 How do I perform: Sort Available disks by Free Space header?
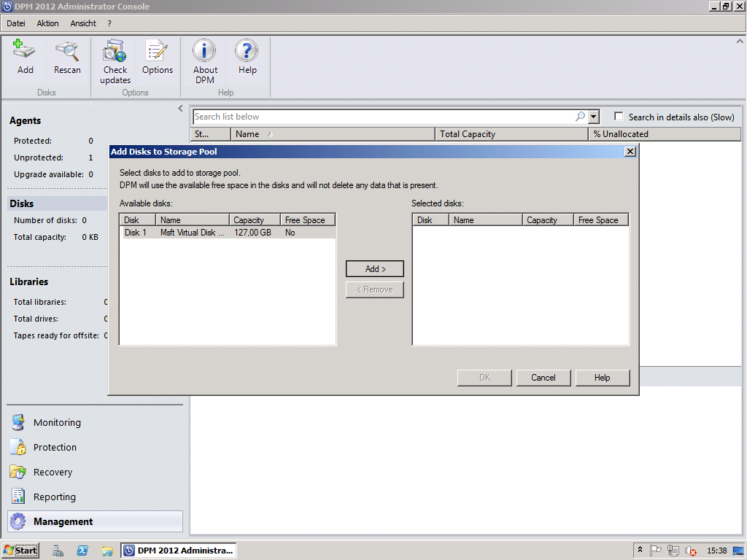[308, 220]
